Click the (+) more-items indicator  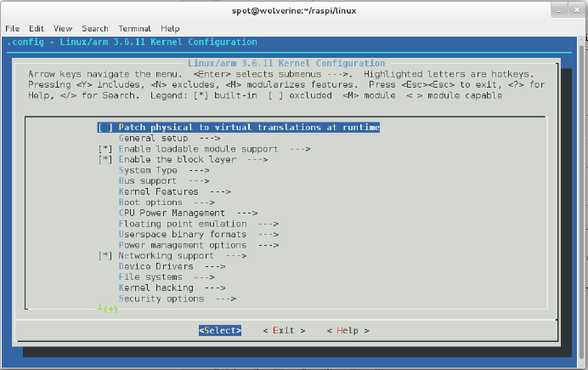click(110, 309)
